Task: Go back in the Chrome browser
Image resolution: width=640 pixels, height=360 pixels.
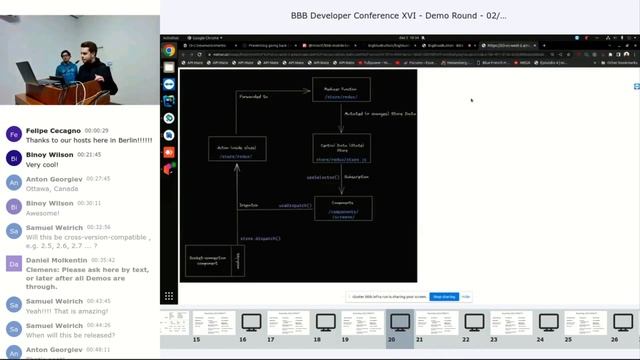Action: click(183, 54)
